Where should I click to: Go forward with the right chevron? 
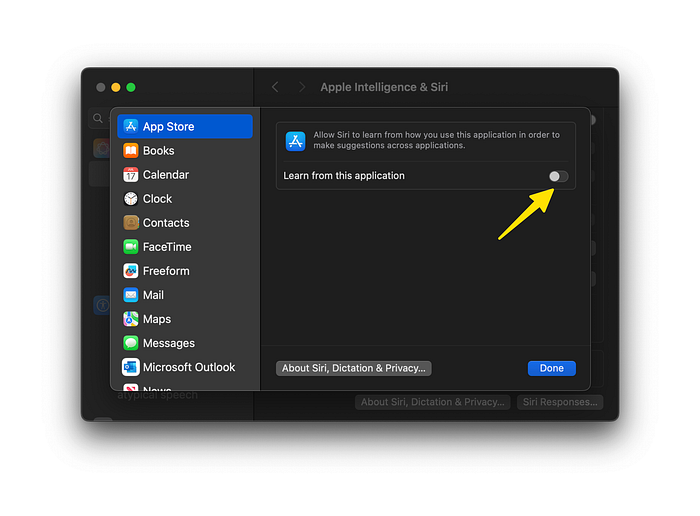pyautogui.click(x=302, y=87)
